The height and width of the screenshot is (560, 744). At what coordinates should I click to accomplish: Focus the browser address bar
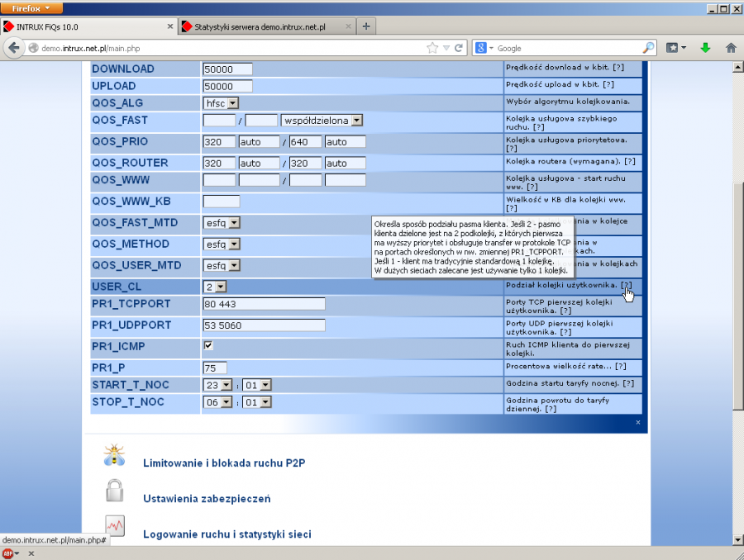pyautogui.click(x=232, y=48)
